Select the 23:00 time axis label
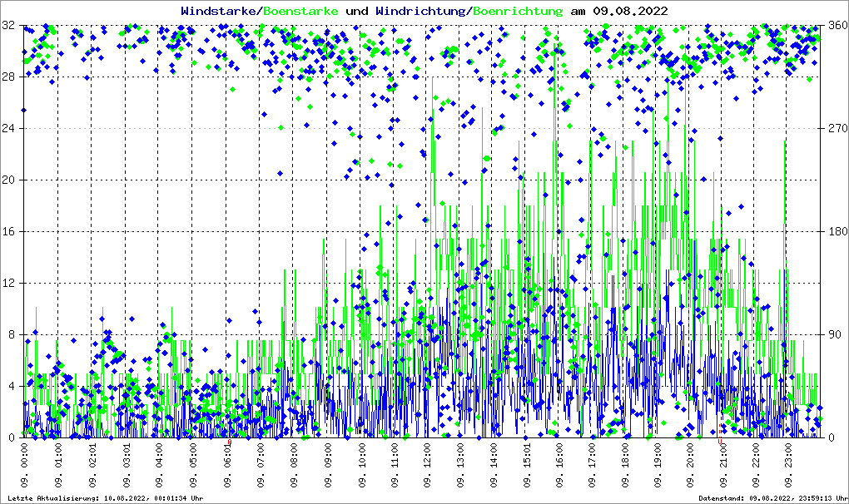Screen dimensions: 849x504 click(x=790, y=464)
